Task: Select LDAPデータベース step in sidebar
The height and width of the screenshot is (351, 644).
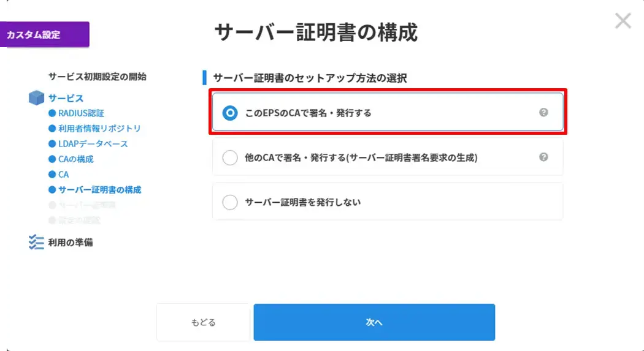Action: [93, 144]
